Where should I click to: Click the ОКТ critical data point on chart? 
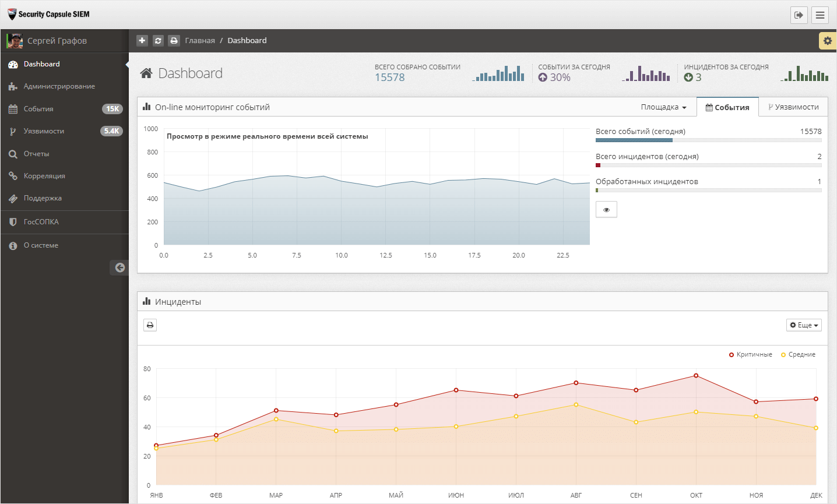tap(696, 376)
